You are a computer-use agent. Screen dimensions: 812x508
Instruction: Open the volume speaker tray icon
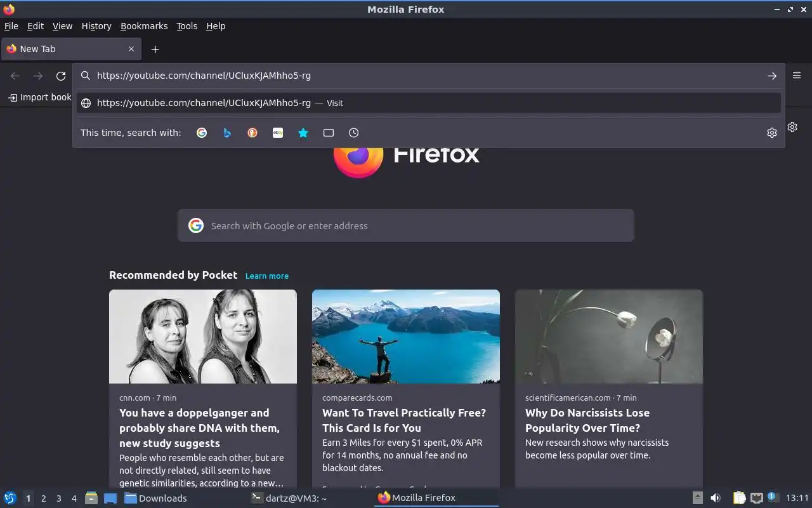716,498
